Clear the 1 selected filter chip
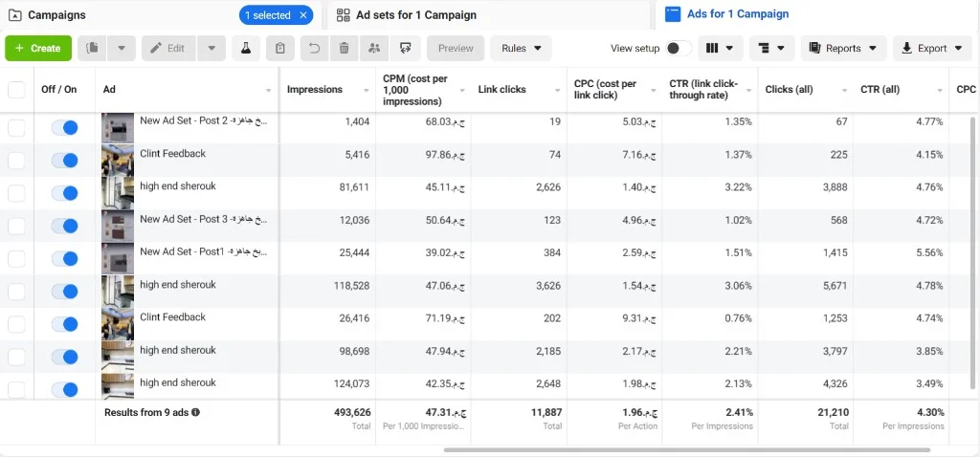 (x=303, y=15)
